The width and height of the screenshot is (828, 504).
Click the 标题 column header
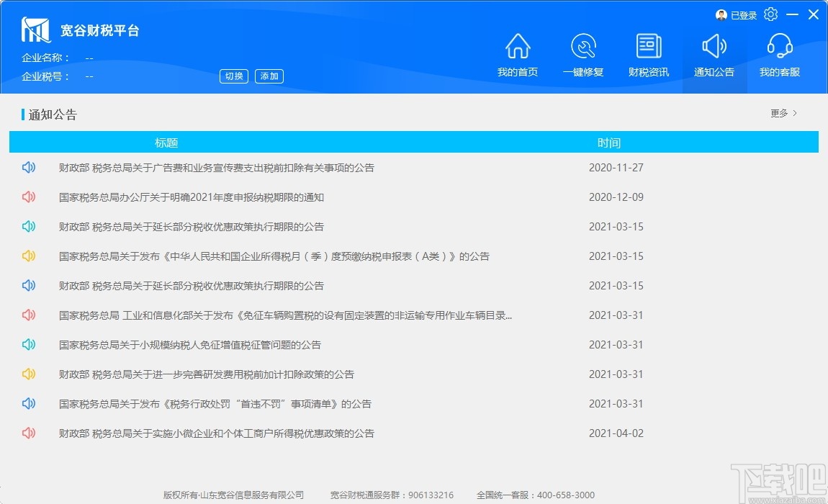click(166, 142)
